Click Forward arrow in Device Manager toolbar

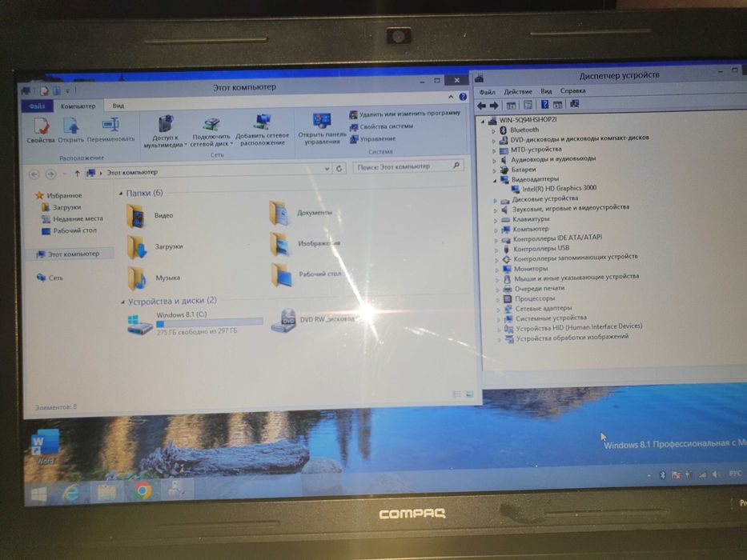coord(494,106)
